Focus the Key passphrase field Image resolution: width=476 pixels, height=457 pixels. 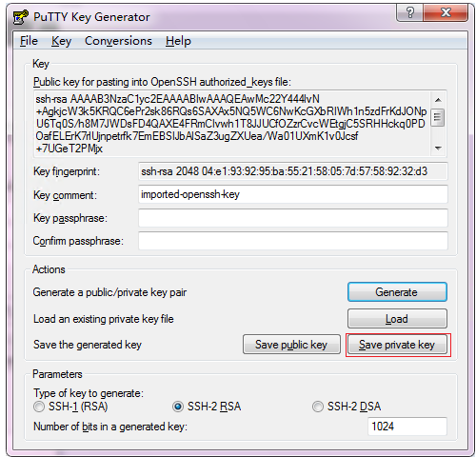293,218
